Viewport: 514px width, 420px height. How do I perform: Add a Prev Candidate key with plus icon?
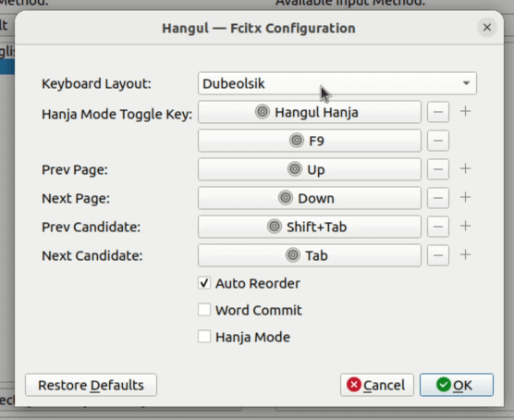(x=466, y=226)
